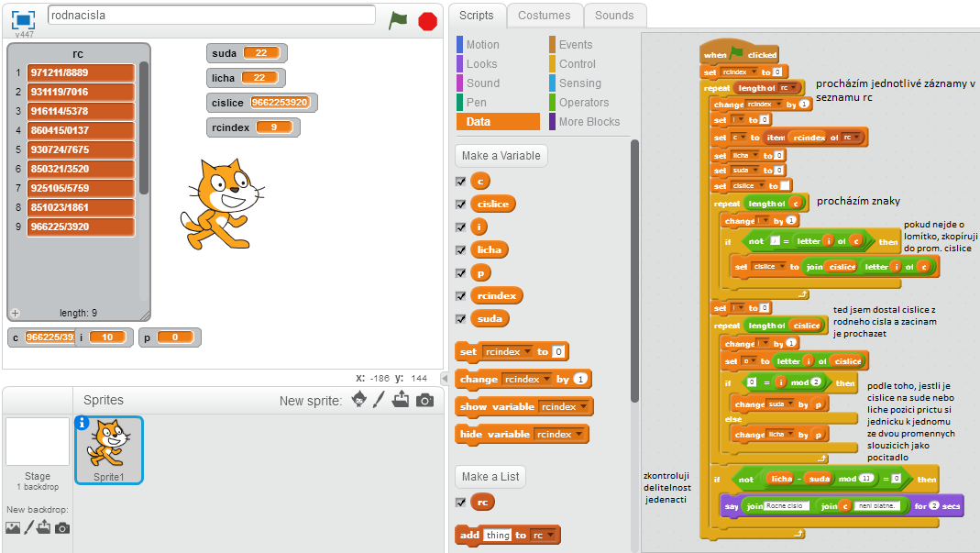Toggle checkbox for variable suda

tap(460, 319)
